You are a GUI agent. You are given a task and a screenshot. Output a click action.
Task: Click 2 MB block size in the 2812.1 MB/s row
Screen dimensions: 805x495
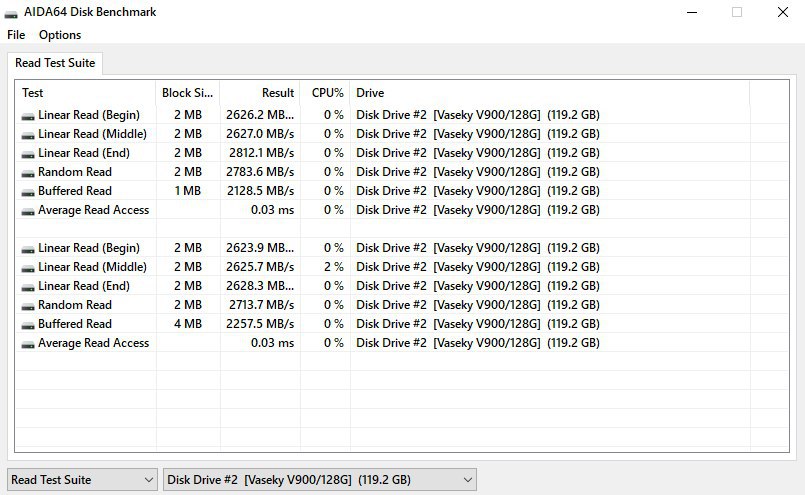point(188,153)
